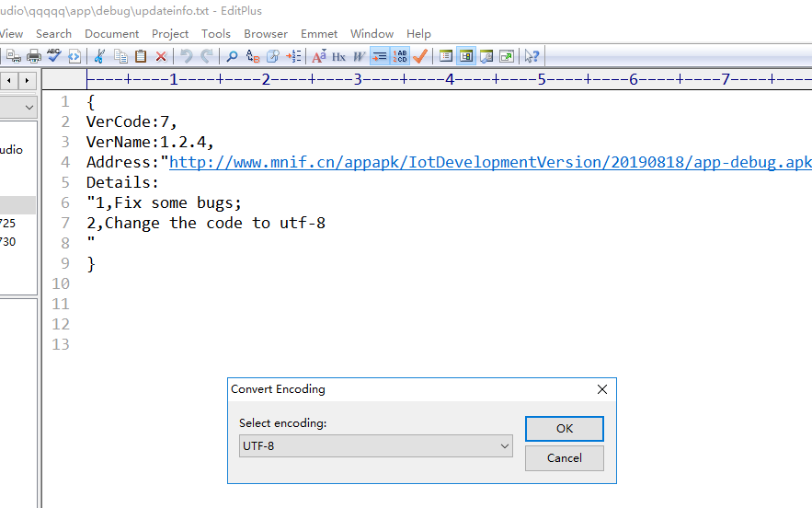Open the Document menu
The image size is (812, 508).
[111, 33]
